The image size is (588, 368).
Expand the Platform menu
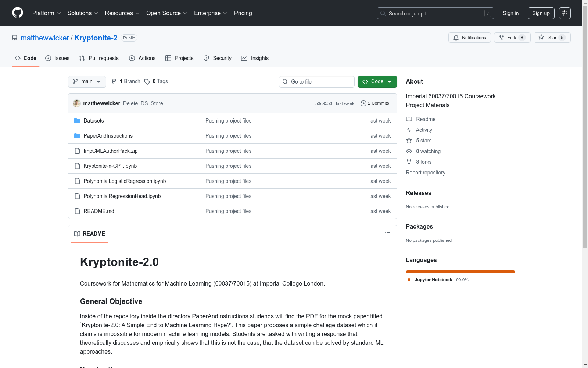[x=47, y=13]
